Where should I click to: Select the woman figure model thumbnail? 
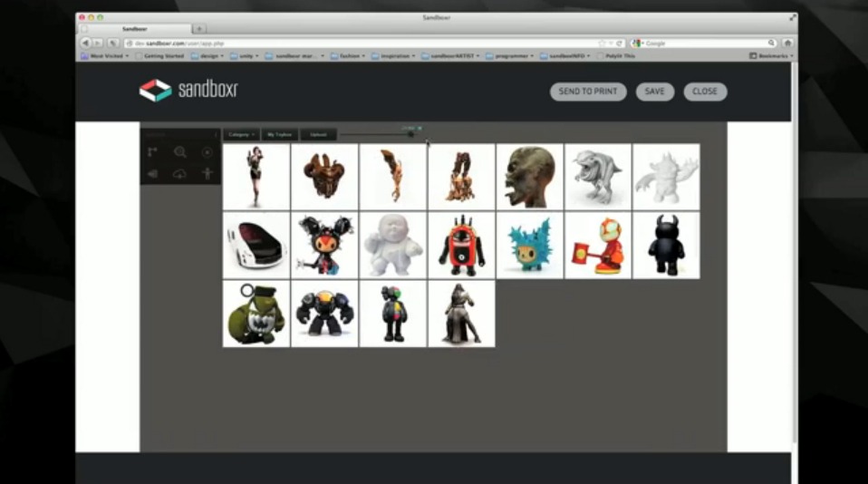pyautogui.click(x=256, y=177)
